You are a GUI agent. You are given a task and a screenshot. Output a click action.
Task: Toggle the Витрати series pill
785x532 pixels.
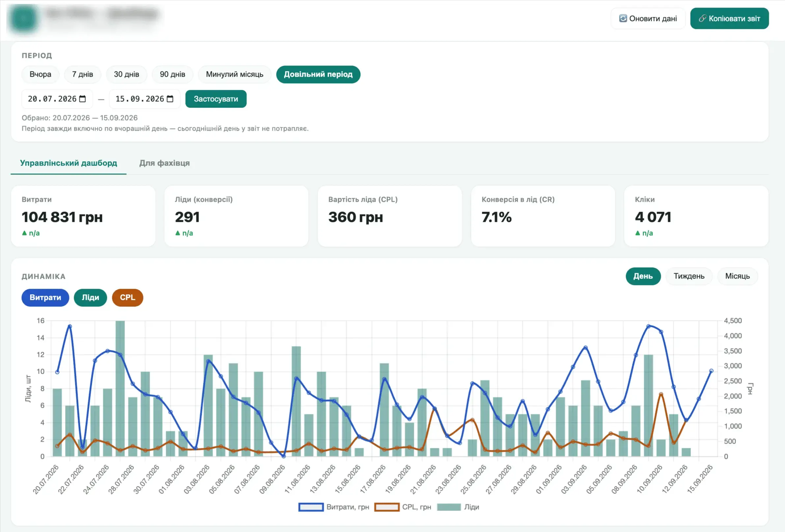pos(45,298)
